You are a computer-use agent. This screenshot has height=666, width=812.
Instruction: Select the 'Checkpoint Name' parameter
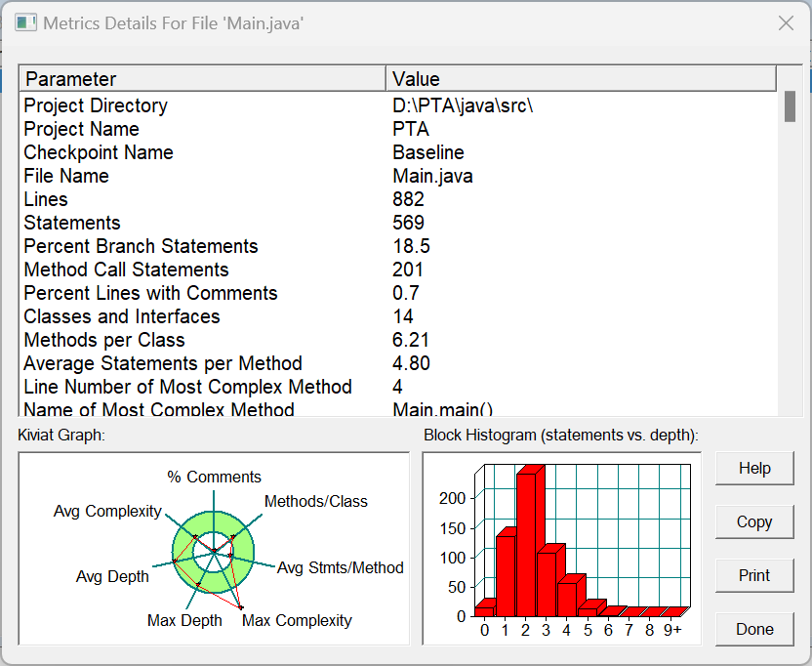point(99,152)
